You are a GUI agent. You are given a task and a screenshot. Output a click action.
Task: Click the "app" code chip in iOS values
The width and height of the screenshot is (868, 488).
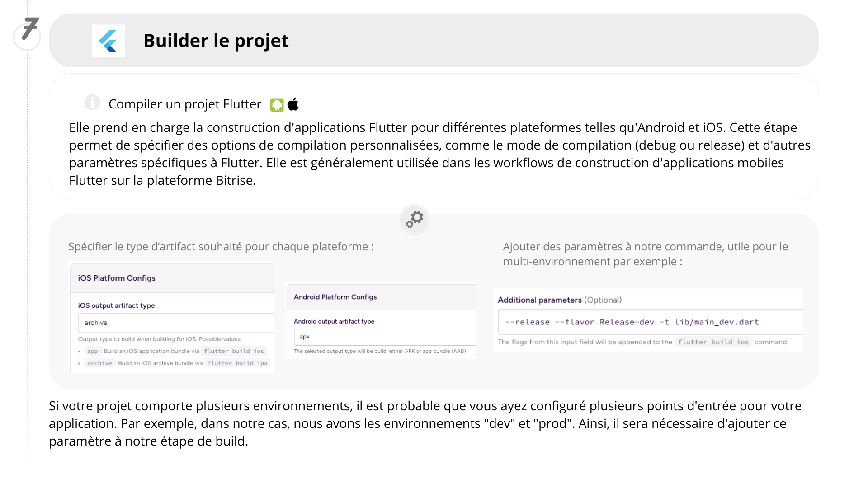point(93,351)
